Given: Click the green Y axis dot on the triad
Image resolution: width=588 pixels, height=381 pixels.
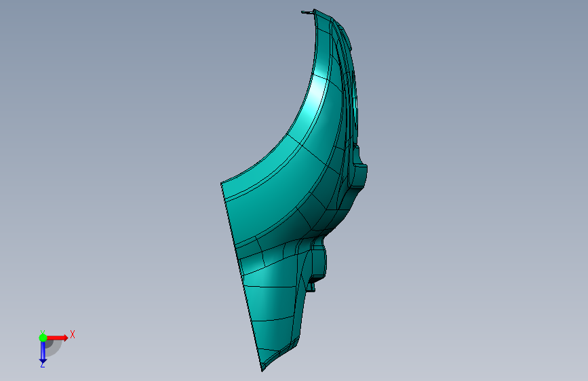Looking at the screenshot, I should [x=43, y=338].
